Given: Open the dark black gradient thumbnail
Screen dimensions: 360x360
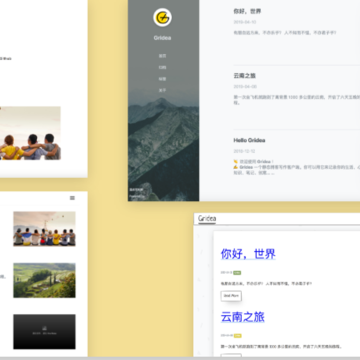Looking at the screenshot, I should coord(44,332).
